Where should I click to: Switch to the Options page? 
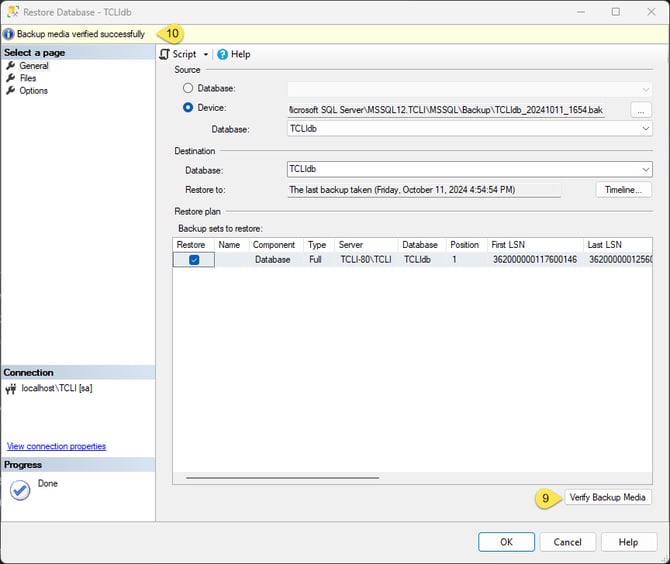click(33, 91)
